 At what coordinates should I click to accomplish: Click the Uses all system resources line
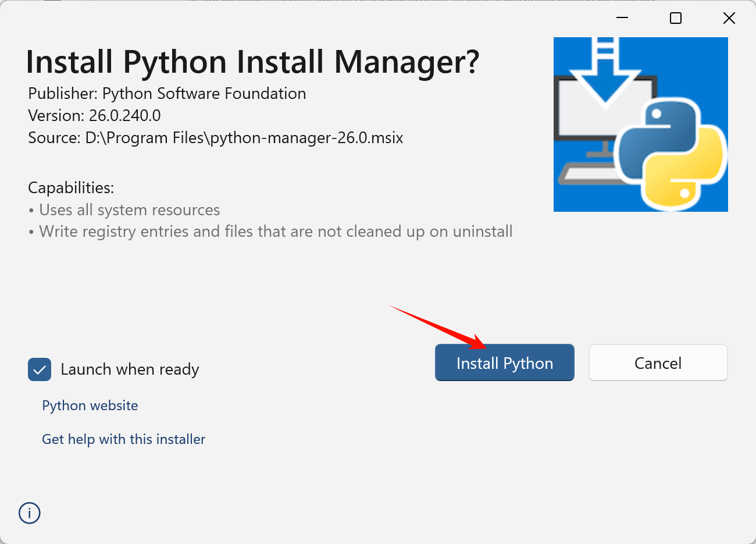(124, 210)
